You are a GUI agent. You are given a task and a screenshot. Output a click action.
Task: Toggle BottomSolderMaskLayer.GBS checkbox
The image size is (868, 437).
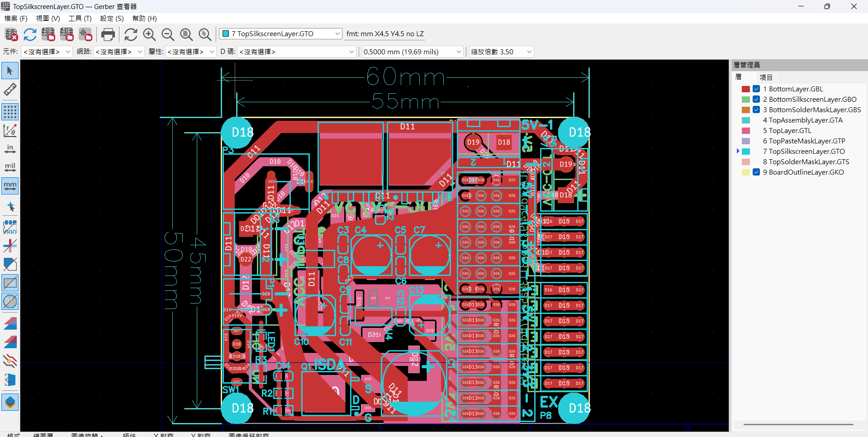pyautogui.click(x=756, y=110)
